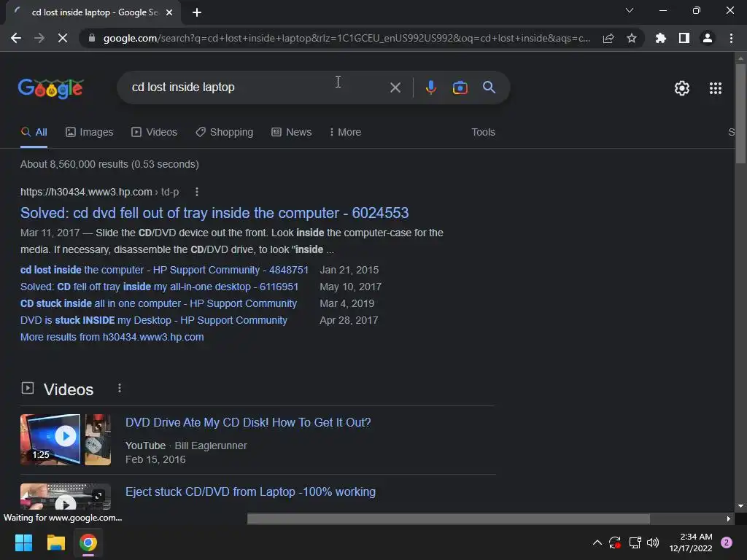The image size is (747, 560).
Task: Open the Videos section options menu
Action: pyautogui.click(x=120, y=389)
